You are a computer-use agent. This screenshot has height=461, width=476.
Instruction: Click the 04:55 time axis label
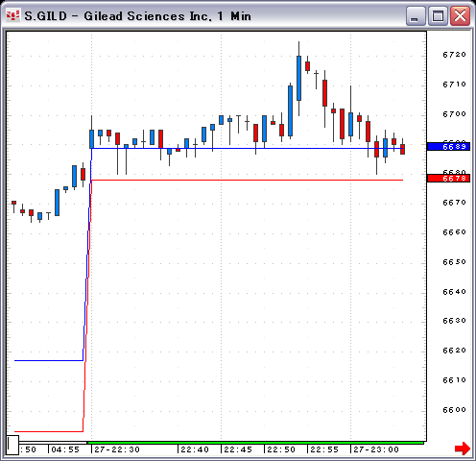[65, 449]
